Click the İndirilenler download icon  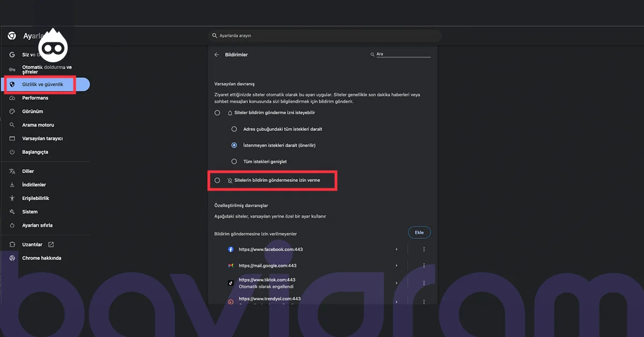(x=12, y=184)
